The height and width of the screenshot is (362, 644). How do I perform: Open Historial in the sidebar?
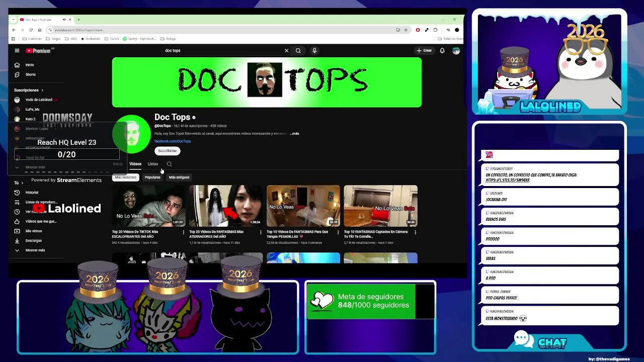point(27,193)
